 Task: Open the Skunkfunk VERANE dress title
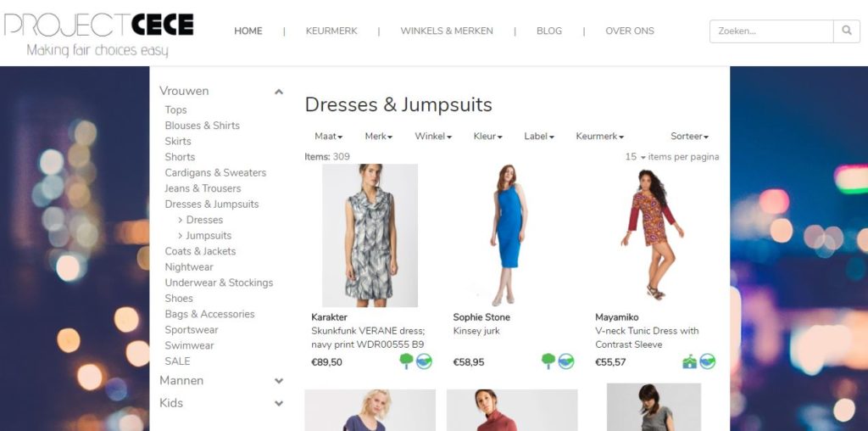pos(368,338)
